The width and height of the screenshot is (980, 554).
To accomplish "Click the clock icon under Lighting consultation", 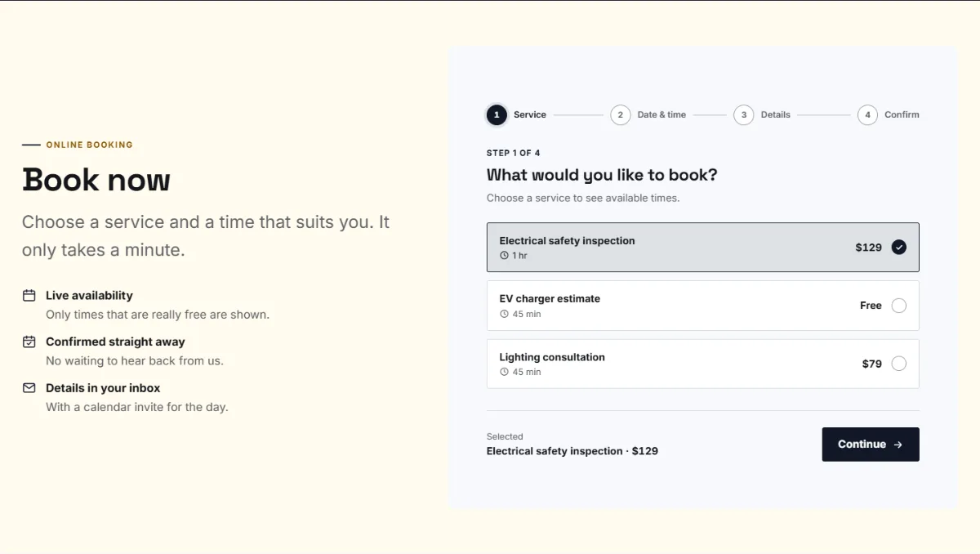I will pos(504,372).
